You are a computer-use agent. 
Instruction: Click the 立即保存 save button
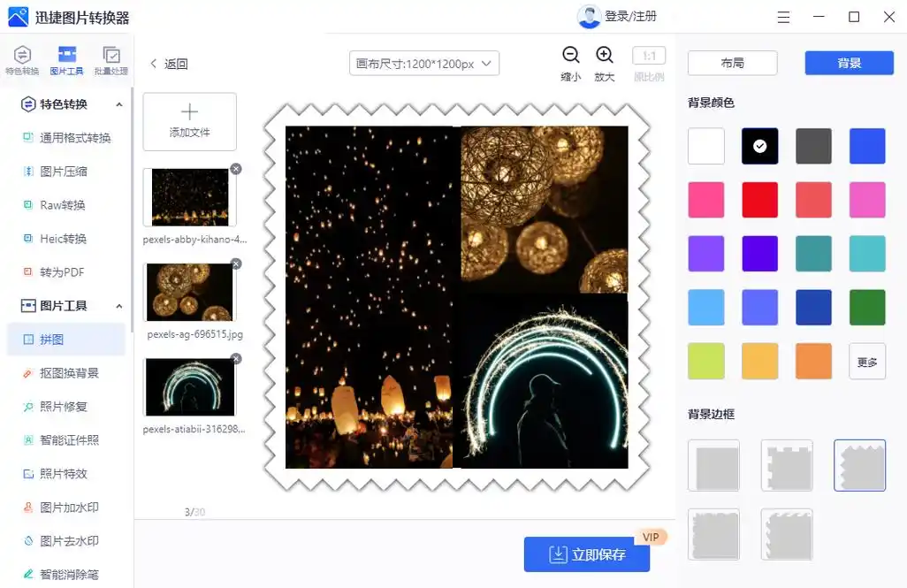point(586,554)
